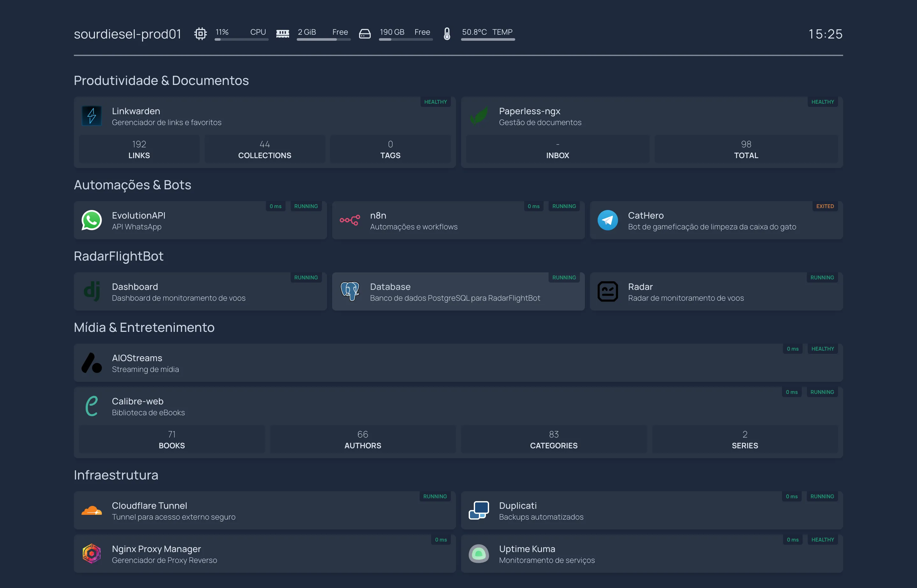Click the RUNNING badge on n8n
The height and width of the screenshot is (588, 917).
click(564, 206)
